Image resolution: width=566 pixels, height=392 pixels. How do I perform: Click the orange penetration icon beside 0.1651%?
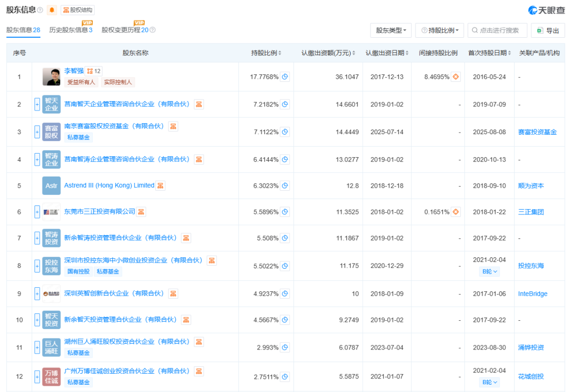[455, 212]
